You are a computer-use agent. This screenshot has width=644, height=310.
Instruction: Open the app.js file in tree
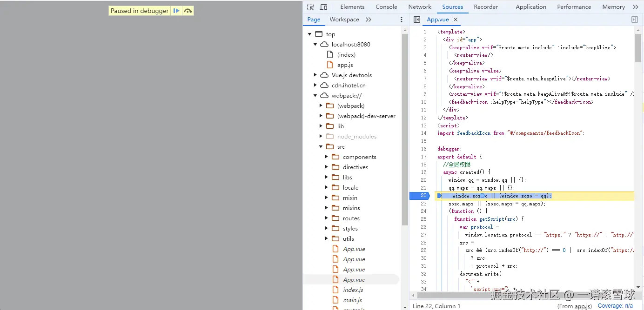[x=345, y=65]
